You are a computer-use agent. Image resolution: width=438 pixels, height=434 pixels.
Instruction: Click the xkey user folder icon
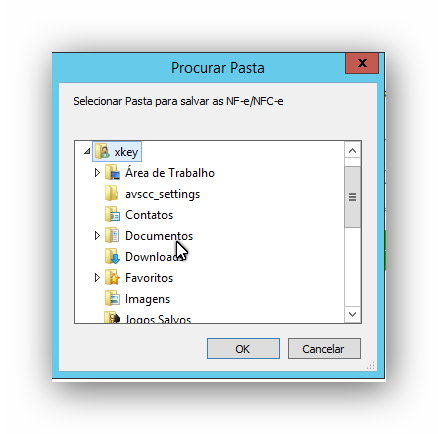102,152
